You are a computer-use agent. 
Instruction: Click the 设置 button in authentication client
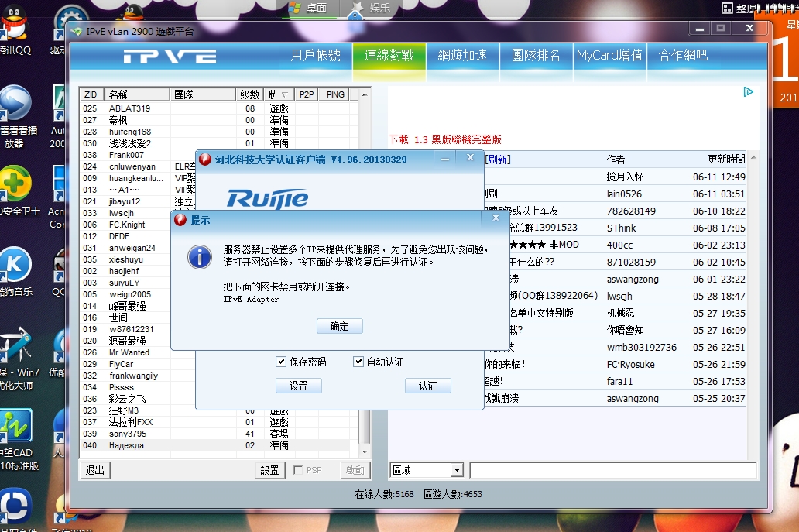[299, 386]
